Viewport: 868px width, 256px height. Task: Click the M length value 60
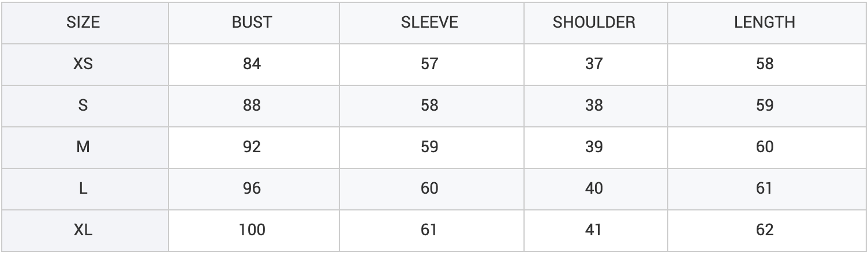click(x=764, y=147)
